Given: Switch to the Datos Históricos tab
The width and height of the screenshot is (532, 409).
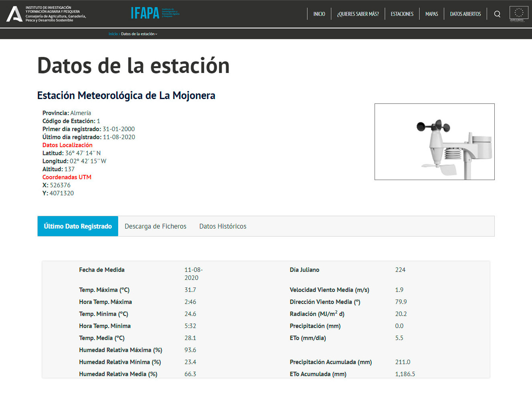Looking at the screenshot, I should pos(223,226).
